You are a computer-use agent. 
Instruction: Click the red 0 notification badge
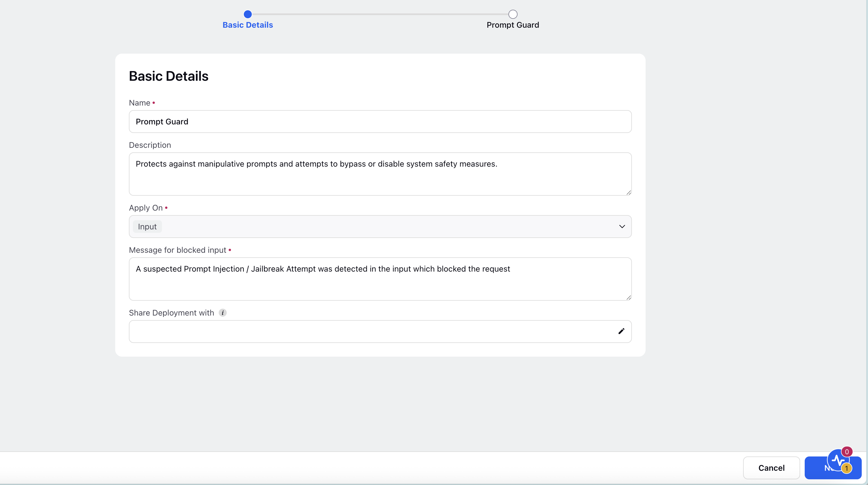pyautogui.click(x=847, y=452)
